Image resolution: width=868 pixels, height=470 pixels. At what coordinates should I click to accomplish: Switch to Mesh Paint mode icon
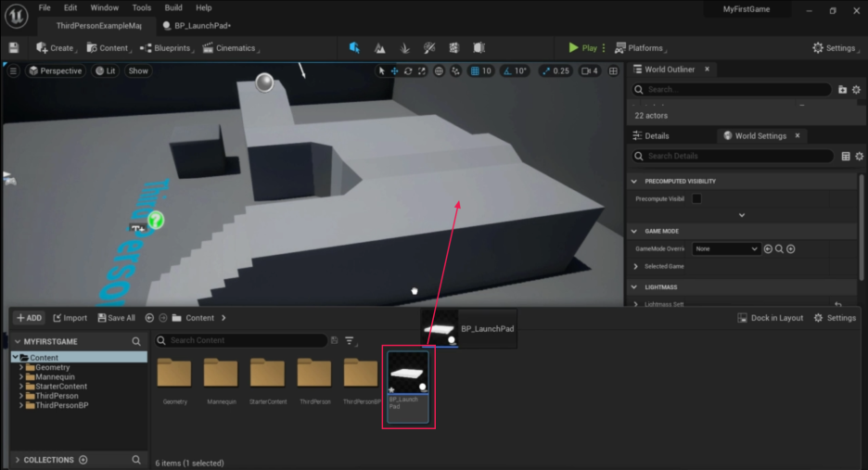click(429, 48)
